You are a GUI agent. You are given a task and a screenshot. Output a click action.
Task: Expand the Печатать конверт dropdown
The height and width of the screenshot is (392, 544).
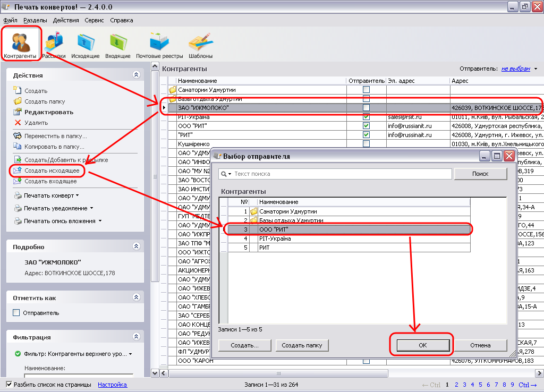(77, 195)
